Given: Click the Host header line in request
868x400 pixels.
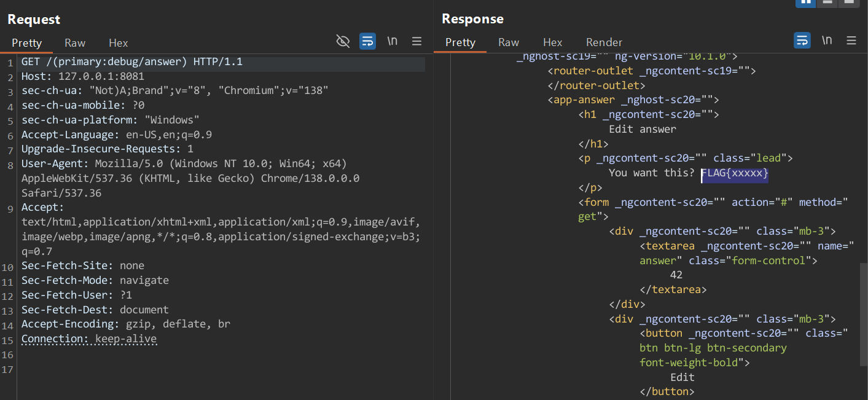Looking at the screenshot, I should pos(83,77).
